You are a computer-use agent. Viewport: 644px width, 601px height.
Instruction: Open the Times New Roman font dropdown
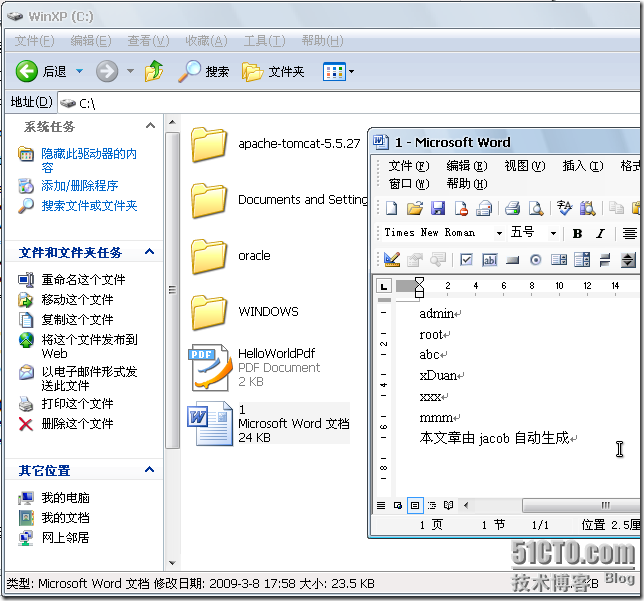tap(499, 233)
